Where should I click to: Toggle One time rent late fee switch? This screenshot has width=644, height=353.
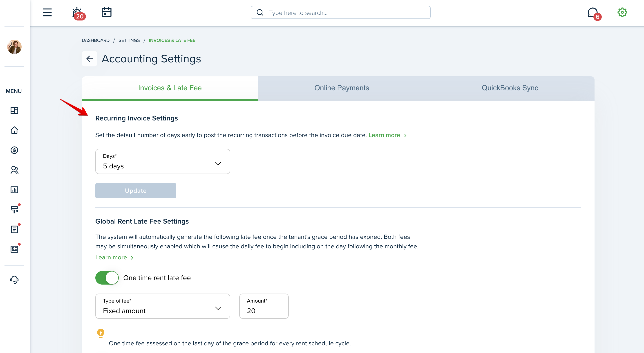(x=107, y=278)
